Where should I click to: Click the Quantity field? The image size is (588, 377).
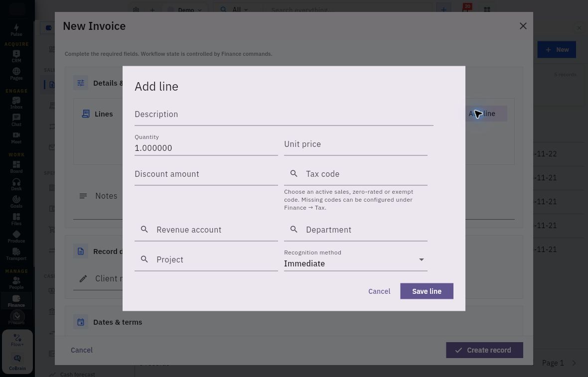(206, 144)
